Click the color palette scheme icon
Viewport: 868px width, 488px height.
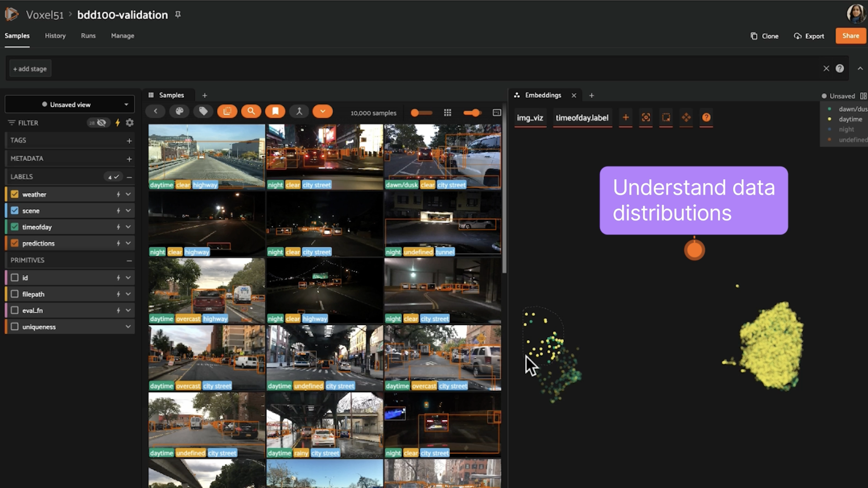click(x=179, y=112)
